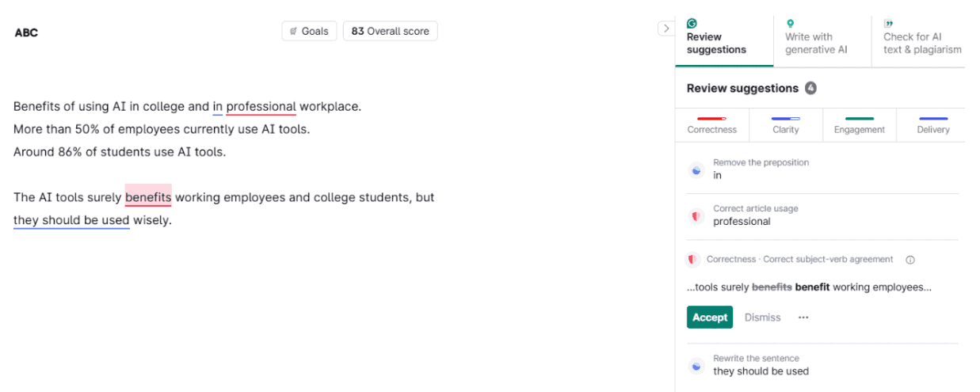This screenshot has height=392, width=980.
Task: Open the three-dot more options menu
Action: click(x=803, y=318)
